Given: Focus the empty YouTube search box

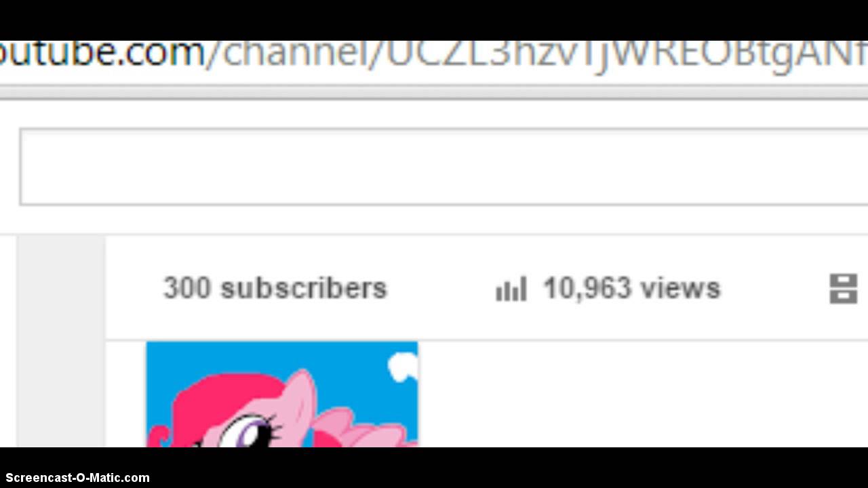Looking at the screenshot, I should tap(443, 167).
